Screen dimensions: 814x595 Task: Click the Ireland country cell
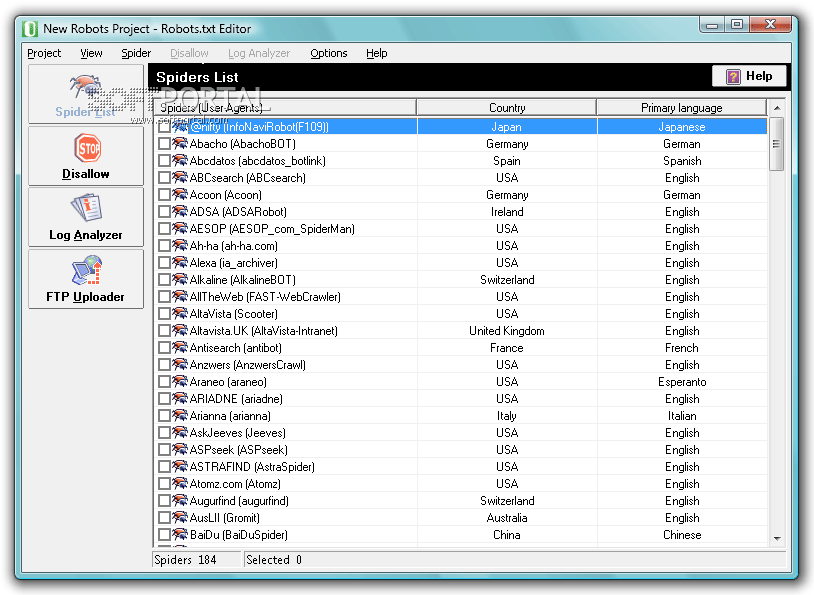[507, 212]
